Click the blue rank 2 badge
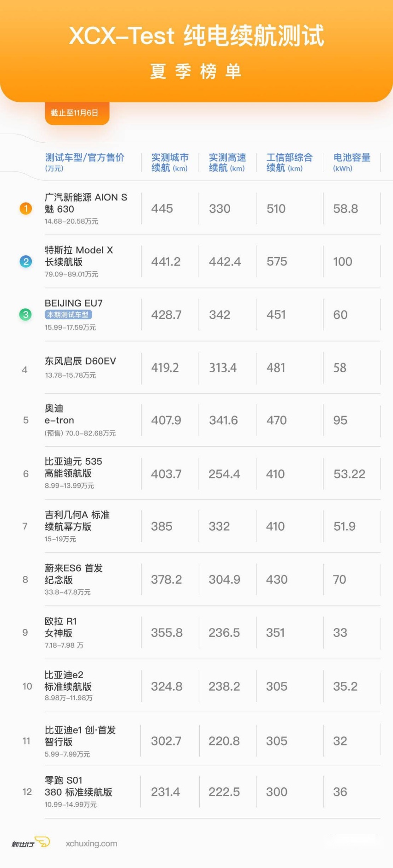This screenshot has width=393, height=868. tap(26, 262)
